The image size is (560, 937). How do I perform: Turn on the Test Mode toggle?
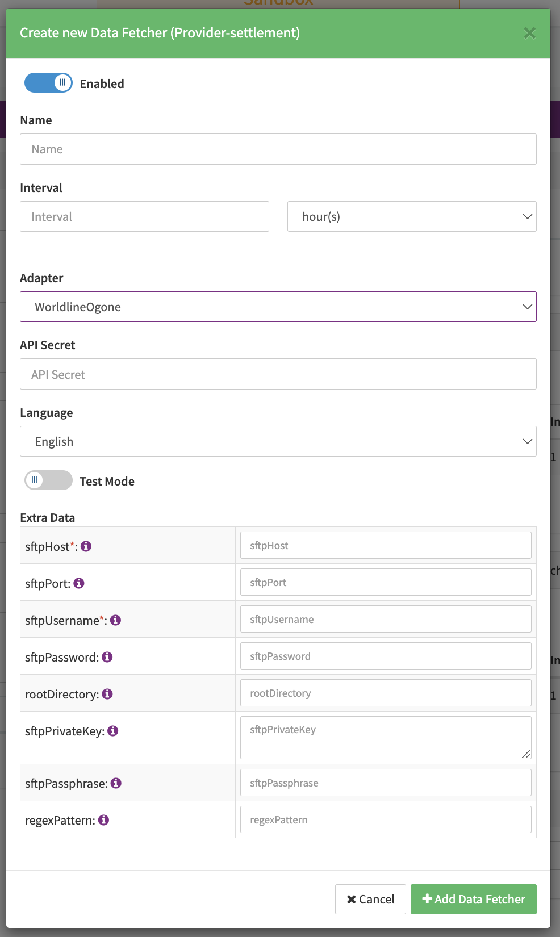[x=48, y=480]
